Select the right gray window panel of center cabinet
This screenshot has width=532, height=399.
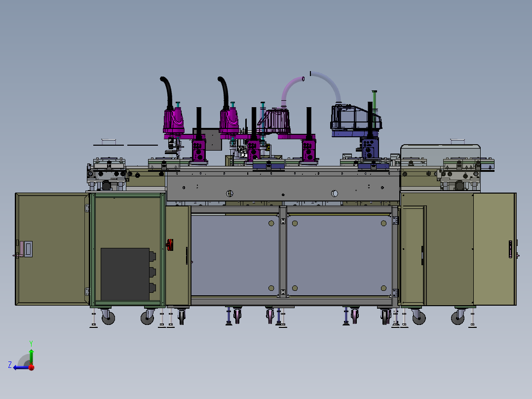click(x=340, y=255)
